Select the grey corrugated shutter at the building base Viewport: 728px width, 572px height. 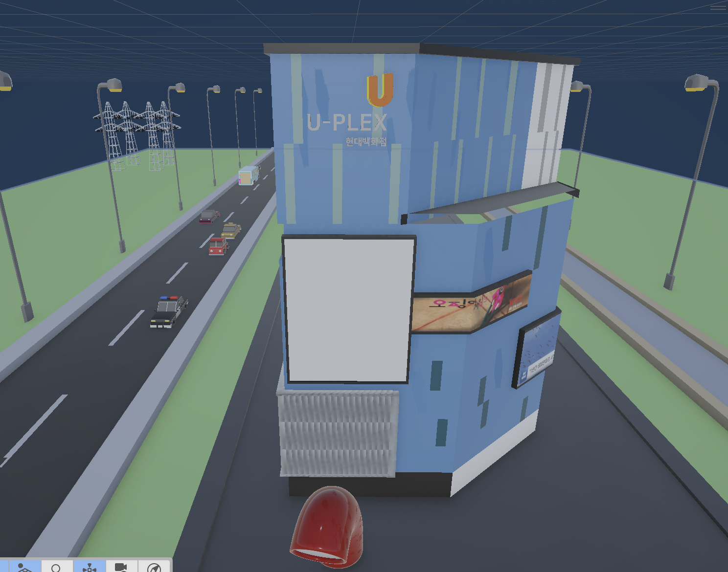coord(338,433)
